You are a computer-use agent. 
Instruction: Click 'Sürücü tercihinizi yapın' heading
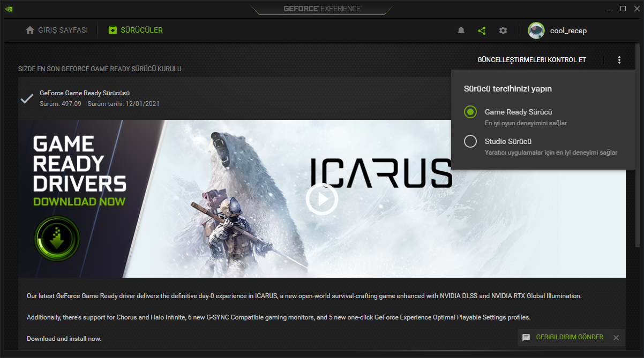point(508,89)
